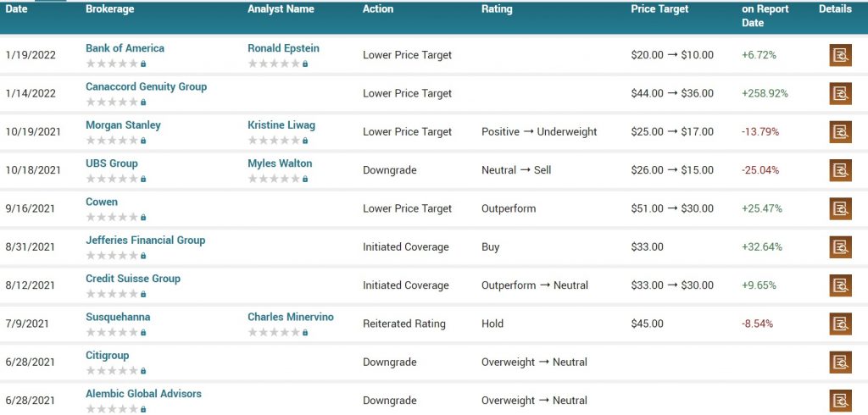Sort by Date column header
Viewport: 868px width, 415px height.
[17, 8]
